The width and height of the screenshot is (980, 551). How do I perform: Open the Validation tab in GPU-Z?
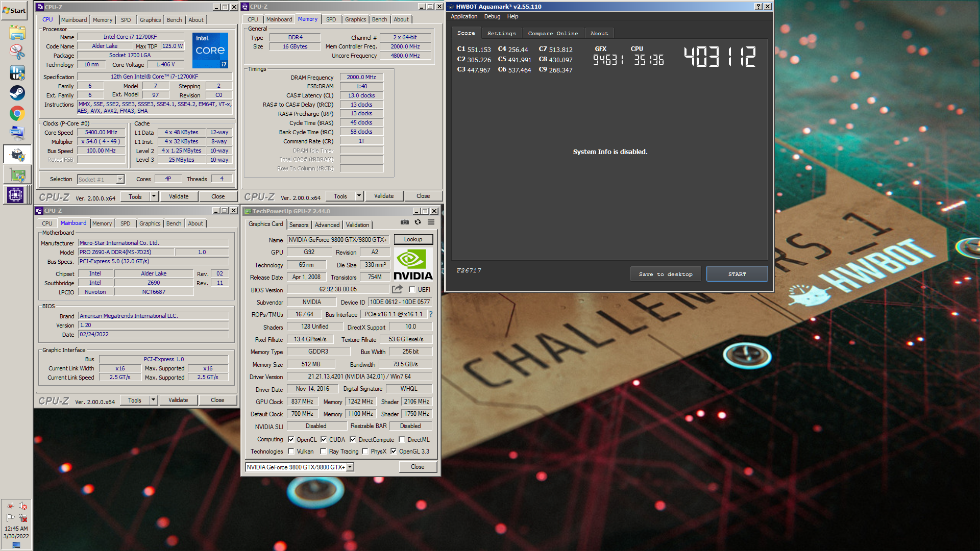pos(357,225)
